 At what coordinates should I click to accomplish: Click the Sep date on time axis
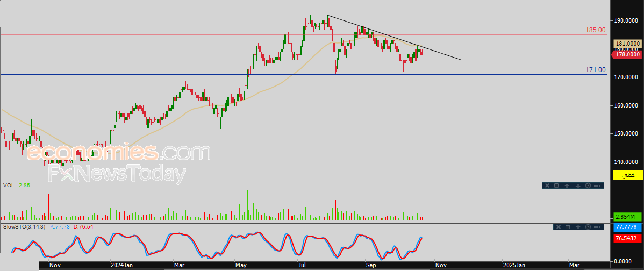(371, 266)
